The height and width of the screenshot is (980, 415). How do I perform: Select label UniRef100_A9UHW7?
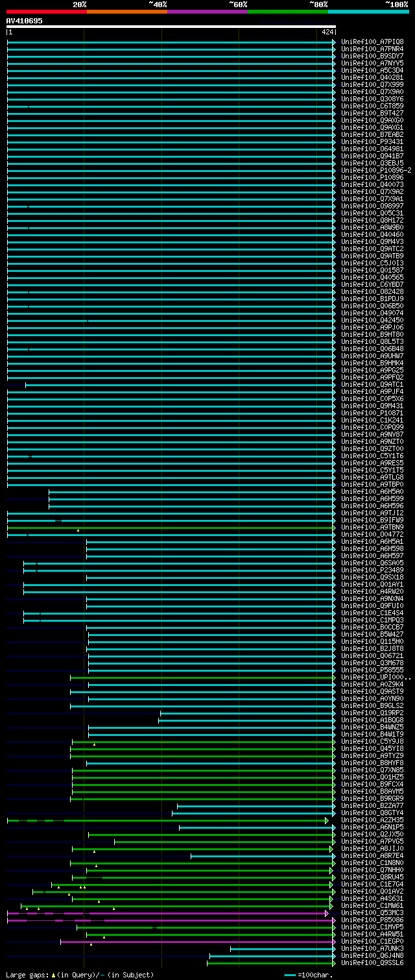coord(372,356)
